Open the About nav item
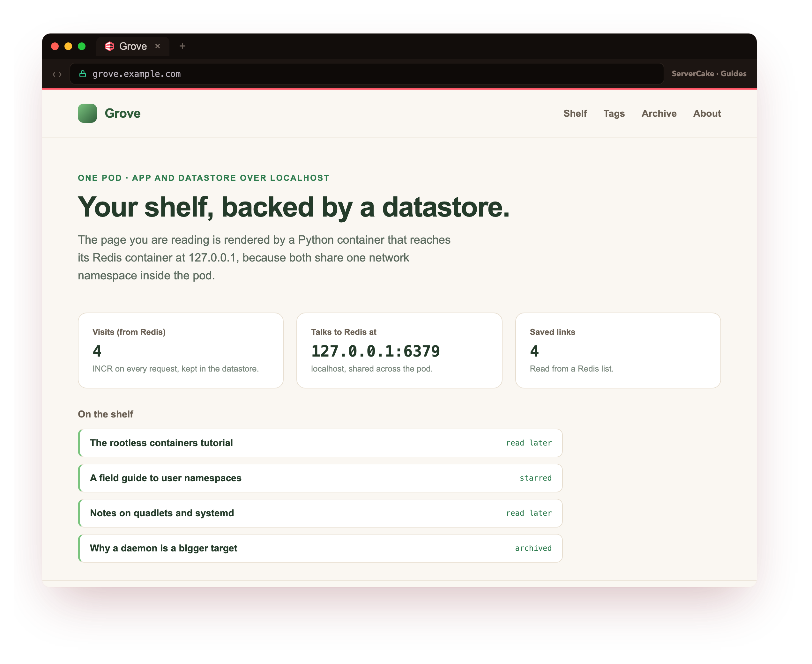812x664 pixels. tap(707, 114)
